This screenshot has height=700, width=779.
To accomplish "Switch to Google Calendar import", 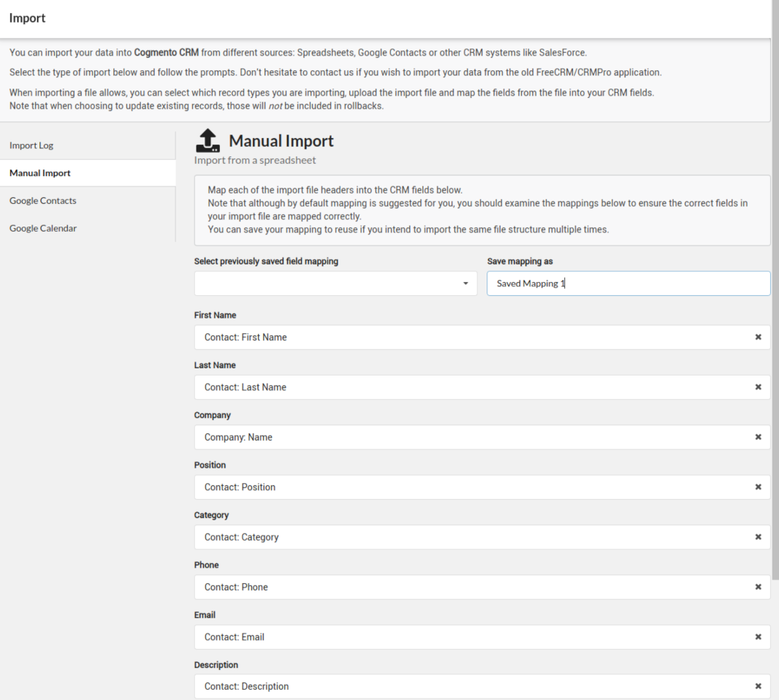I will point(43,228).
